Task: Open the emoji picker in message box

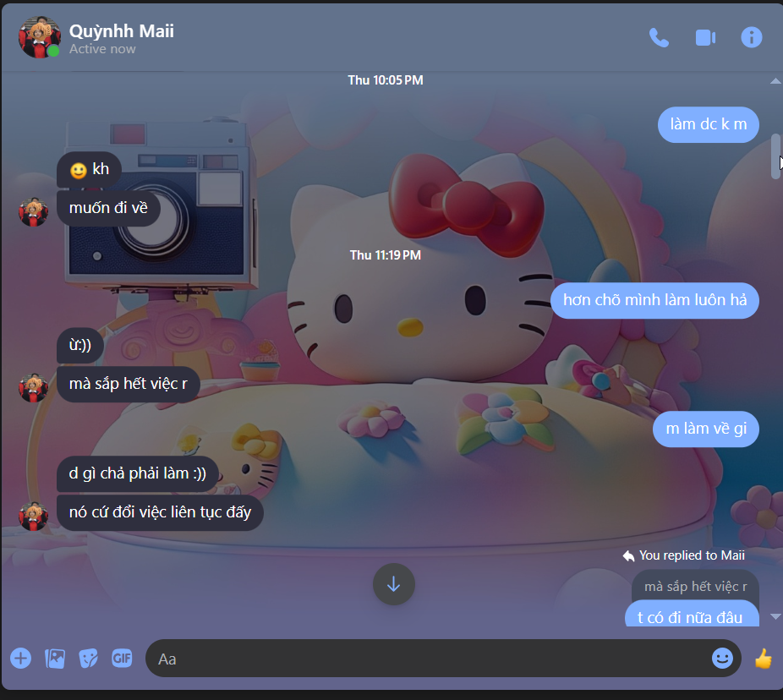Action: 722,658
